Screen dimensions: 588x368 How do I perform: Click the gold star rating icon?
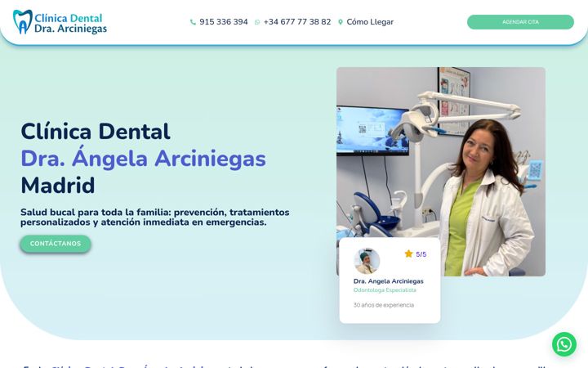[x=408, y=254]
